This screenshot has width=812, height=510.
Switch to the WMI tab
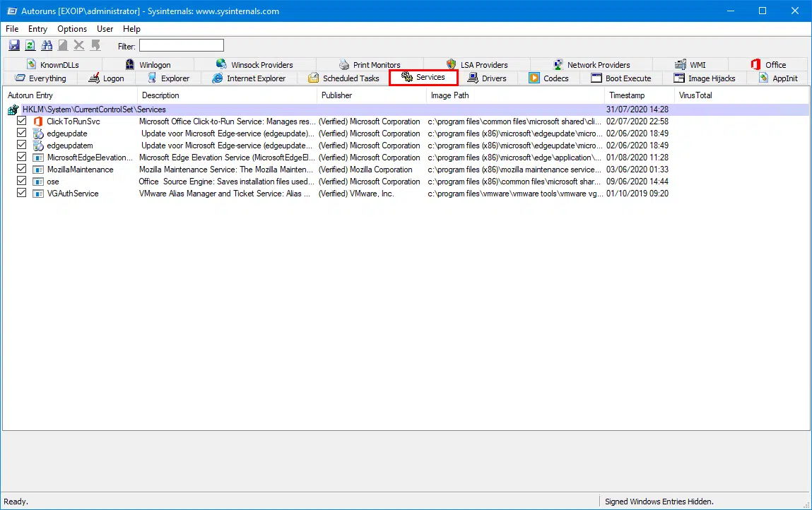coord(690,65)
